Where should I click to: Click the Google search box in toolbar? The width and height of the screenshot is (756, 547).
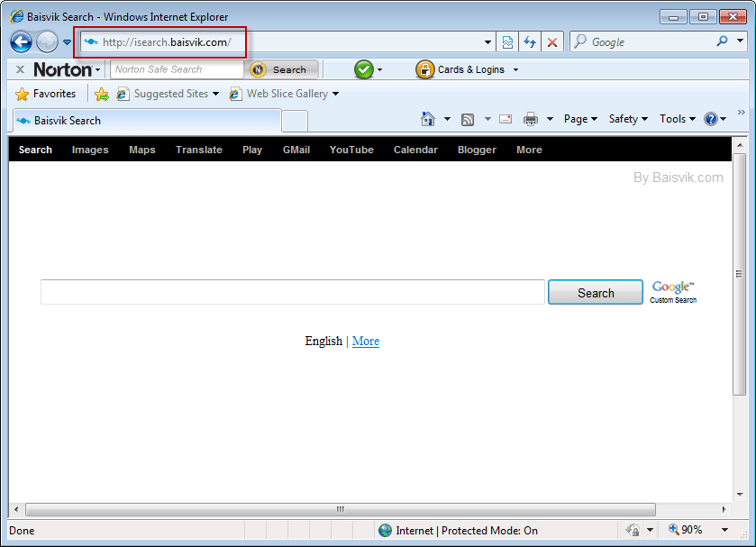tap(642, 42)
